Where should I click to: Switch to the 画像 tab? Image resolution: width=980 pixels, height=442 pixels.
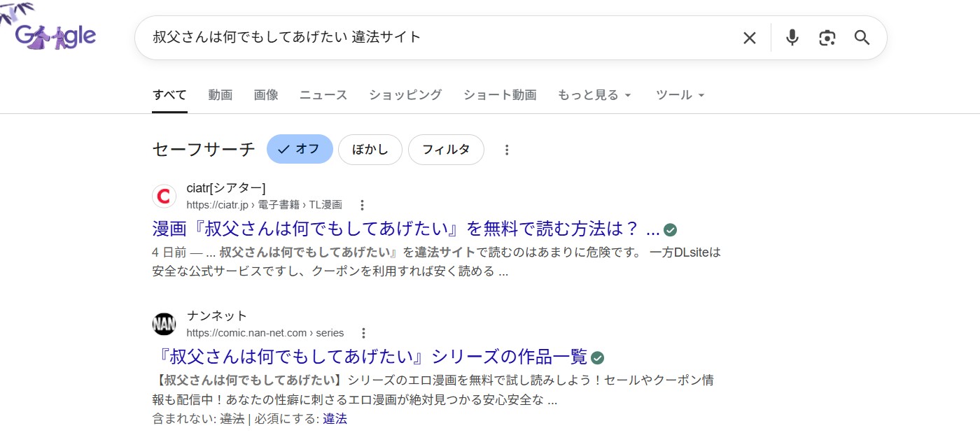coord(266,95)
